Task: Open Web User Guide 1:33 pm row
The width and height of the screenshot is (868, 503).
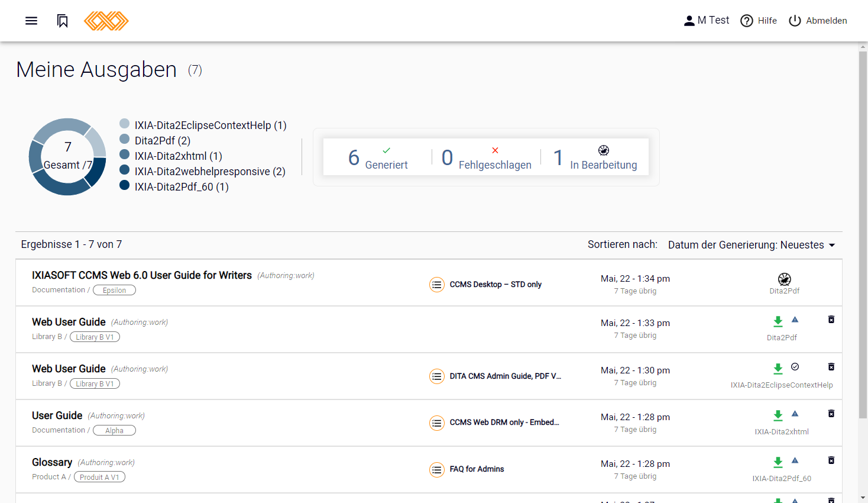Action: click(69, 322)
